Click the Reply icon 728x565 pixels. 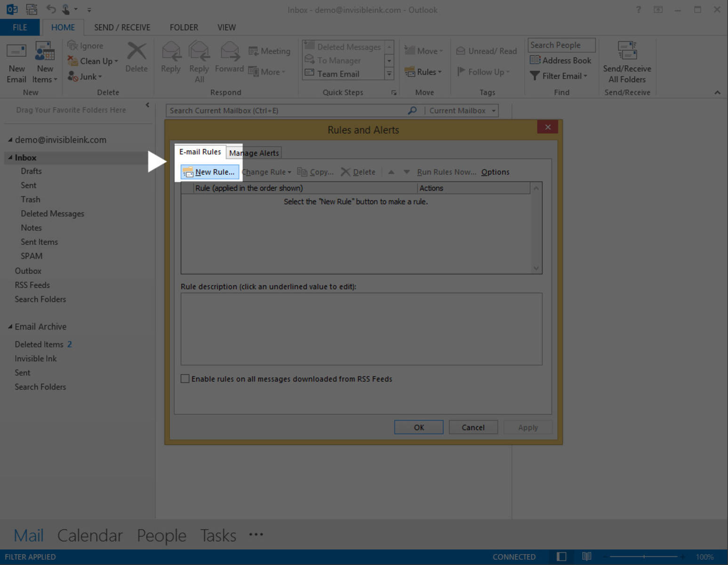[171, 51]
